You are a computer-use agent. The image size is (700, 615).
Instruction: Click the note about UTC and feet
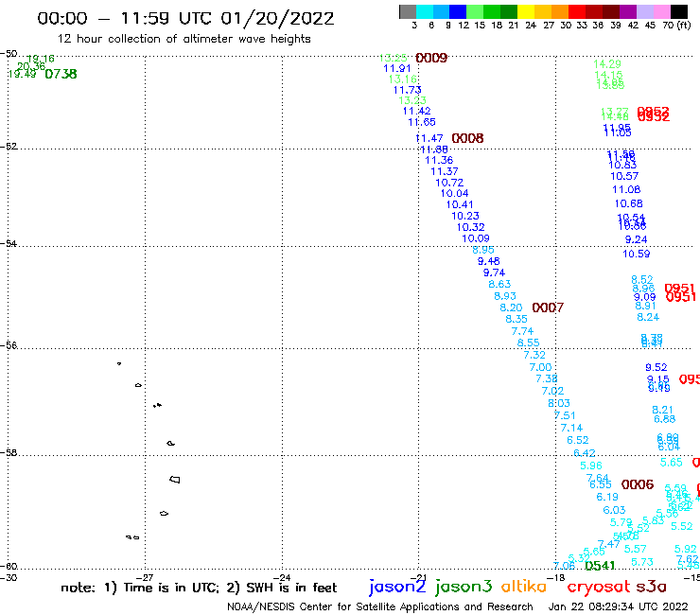[x=199, y=588]
